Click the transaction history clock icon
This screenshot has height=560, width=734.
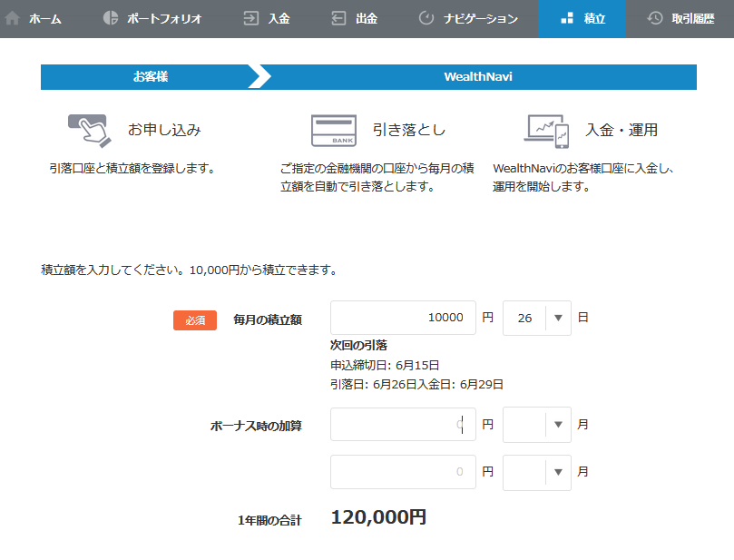[655, 18]
